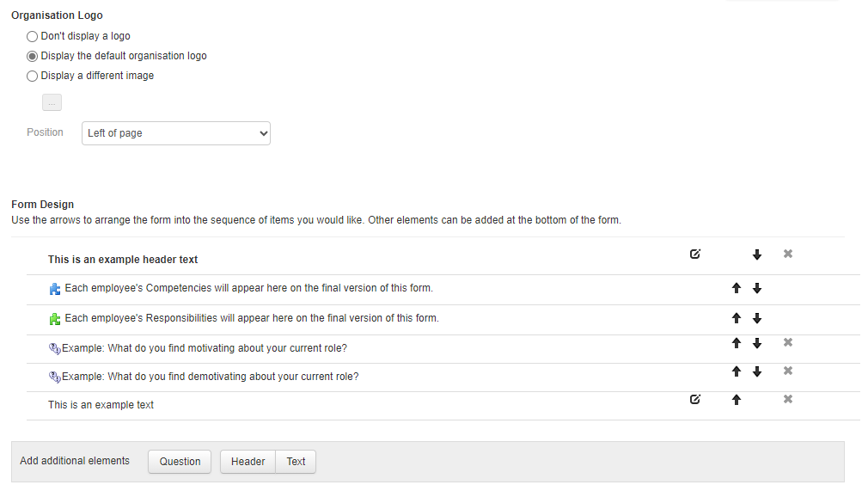Move the Competencies row down
Screen dimensions: 868x497
757,288
